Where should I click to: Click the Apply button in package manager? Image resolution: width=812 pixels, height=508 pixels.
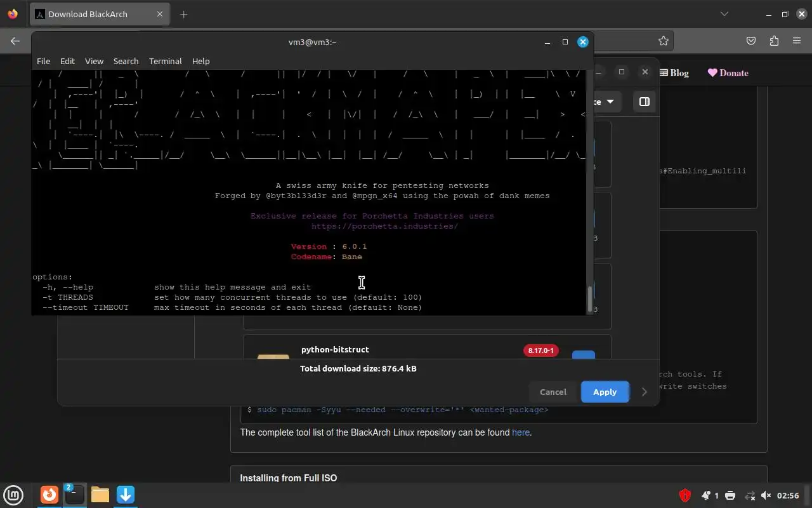605,392
